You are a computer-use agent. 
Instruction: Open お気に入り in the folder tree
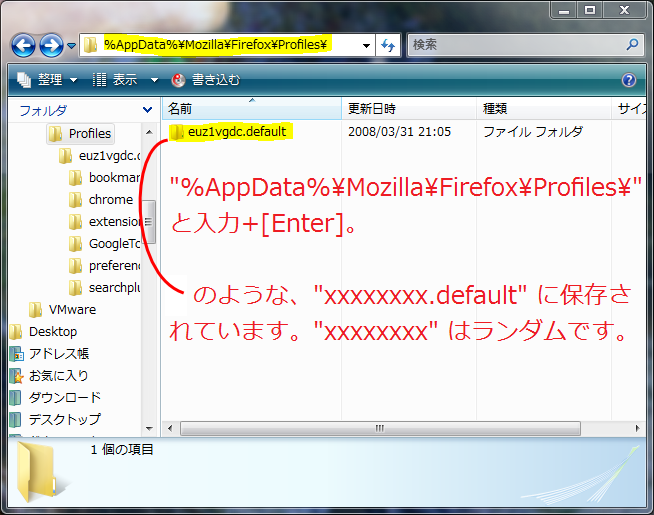click(x=49, y=376)
